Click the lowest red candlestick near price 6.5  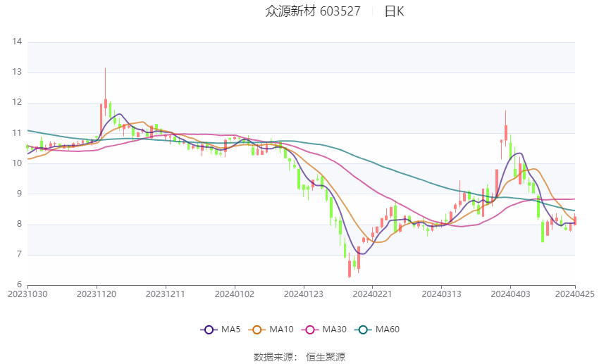(x=350, y=268)
